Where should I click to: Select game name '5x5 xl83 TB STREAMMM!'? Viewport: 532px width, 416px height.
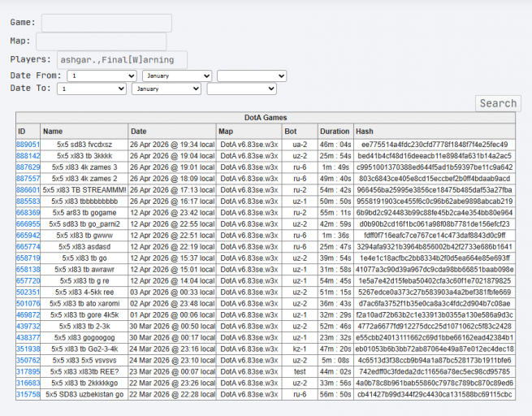coord(84,190)
